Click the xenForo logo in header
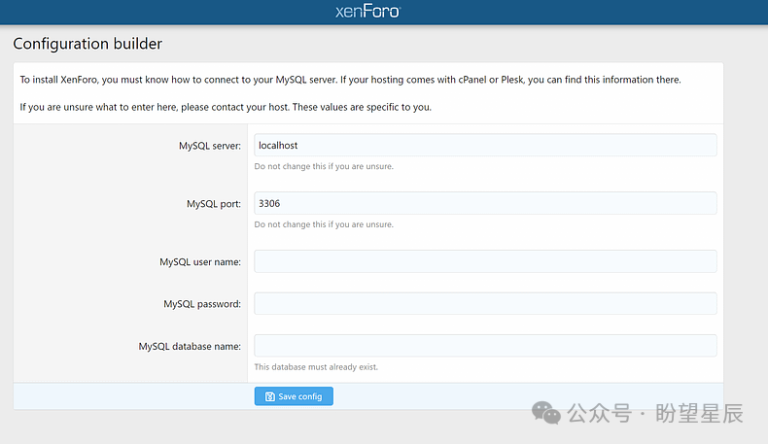768x444 pixels. point(368,12)
